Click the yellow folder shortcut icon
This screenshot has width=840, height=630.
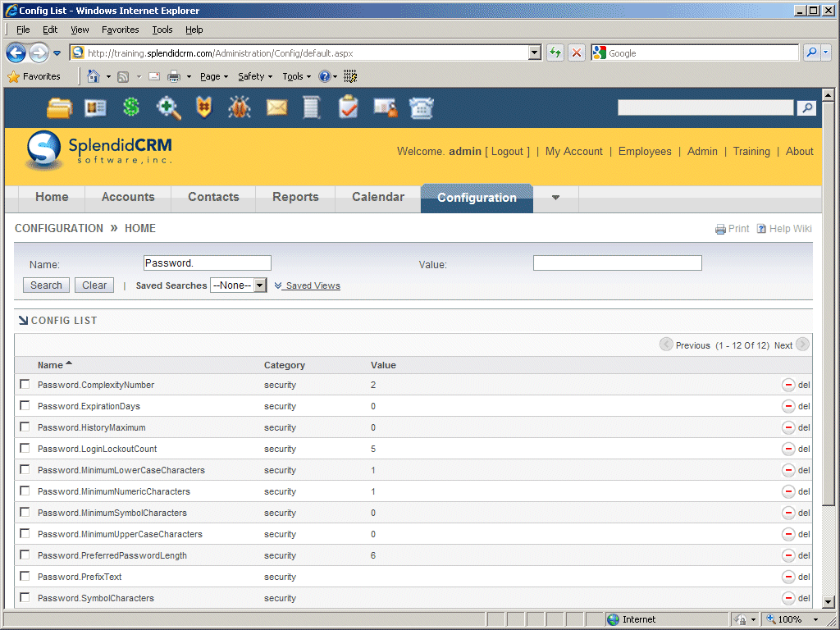click(x=59, y=107)
